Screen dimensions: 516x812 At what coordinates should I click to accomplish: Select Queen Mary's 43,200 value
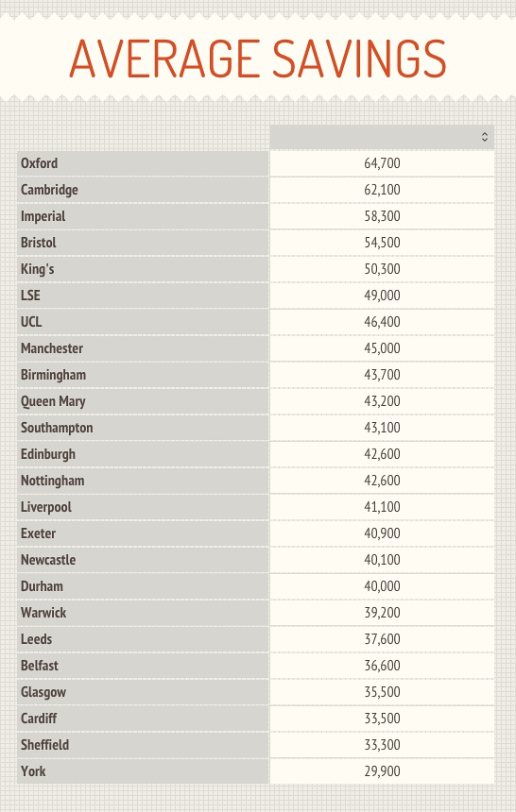coord(382,401)
